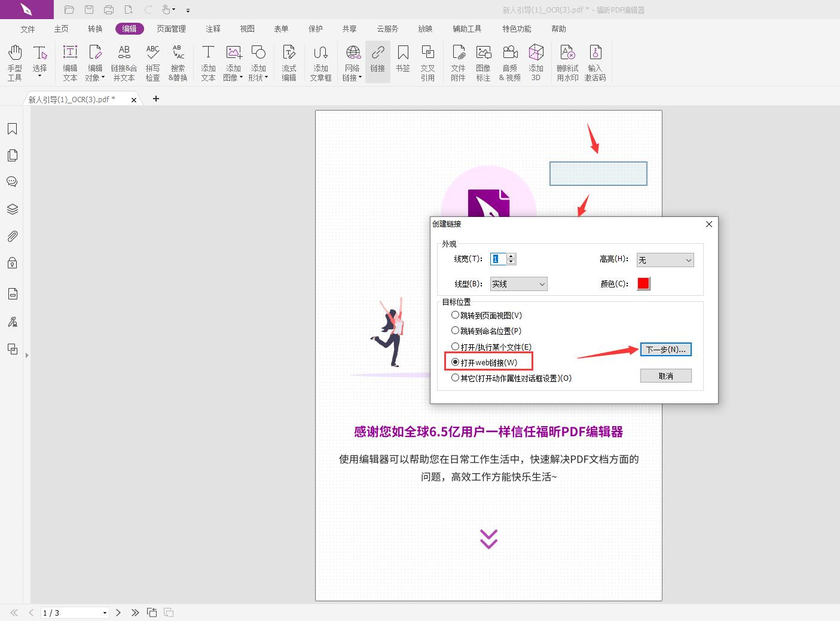
Task: Select the 编辑文本 tool
Action: (x=70, y=62)
